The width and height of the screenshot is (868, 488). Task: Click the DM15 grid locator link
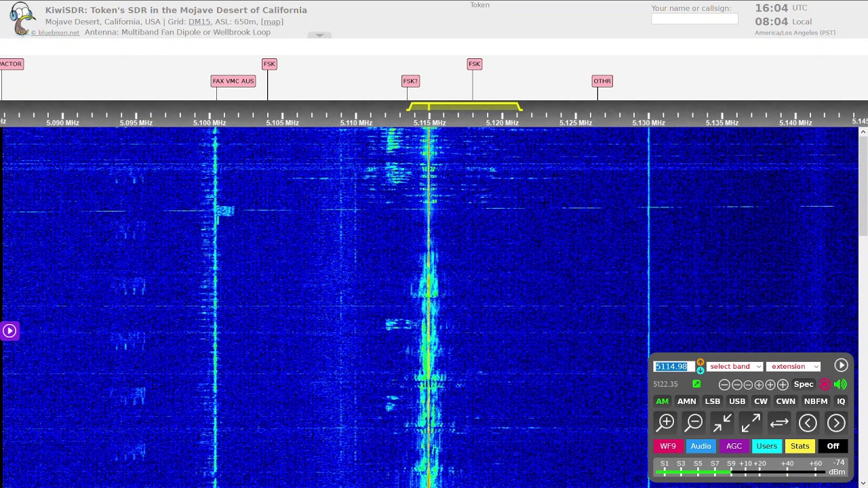(199, 22)
